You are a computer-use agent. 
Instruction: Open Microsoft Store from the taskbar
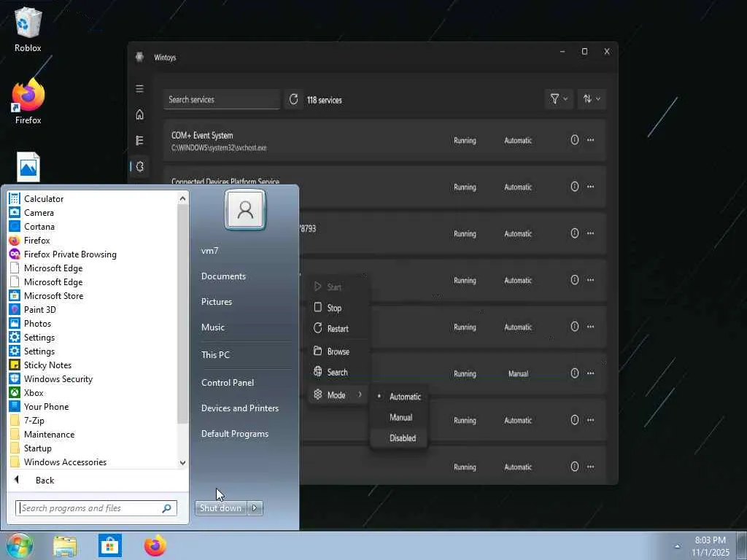pyautogui.click(x=110, y=545)
